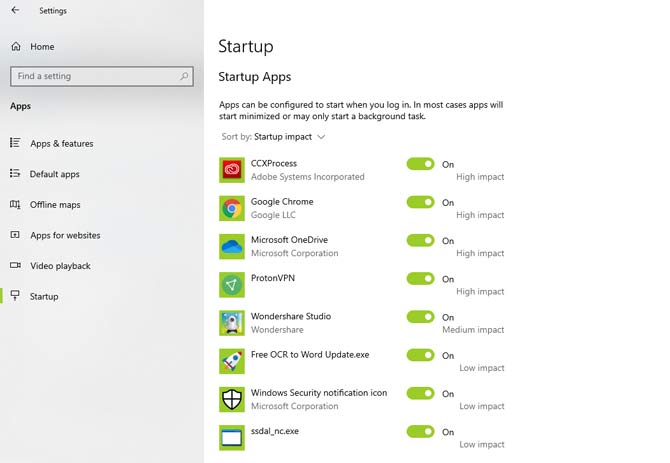Toggle Microsoft OneDrive startup off
Image resolution: width=670 pixels, height=463 pixels.
coord(420,240)
